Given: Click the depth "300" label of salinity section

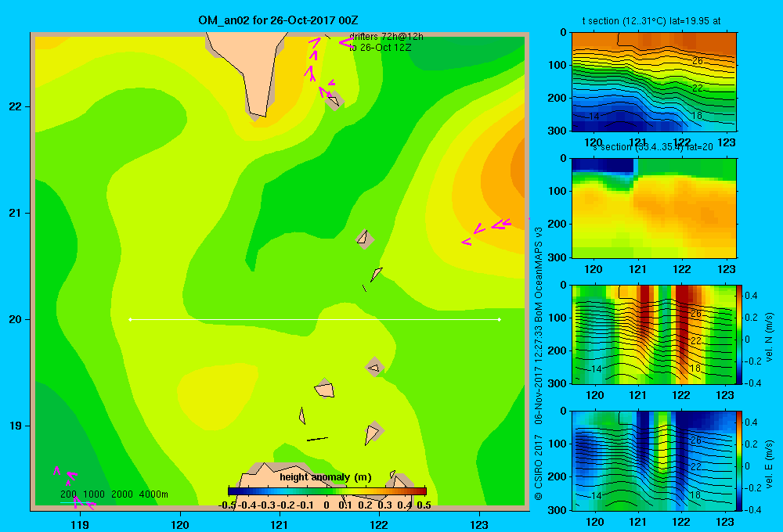Looking at the screenshot, I should tap(559, 257).
